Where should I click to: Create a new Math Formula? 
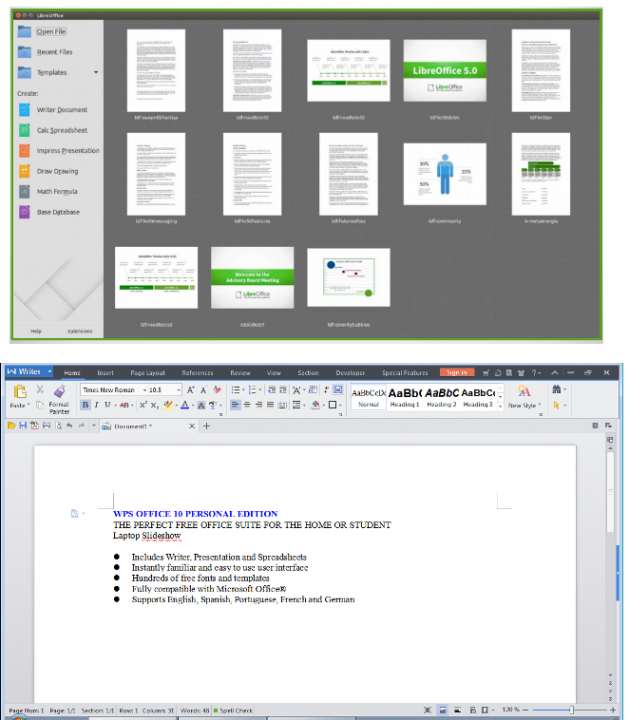pos(57,191)
